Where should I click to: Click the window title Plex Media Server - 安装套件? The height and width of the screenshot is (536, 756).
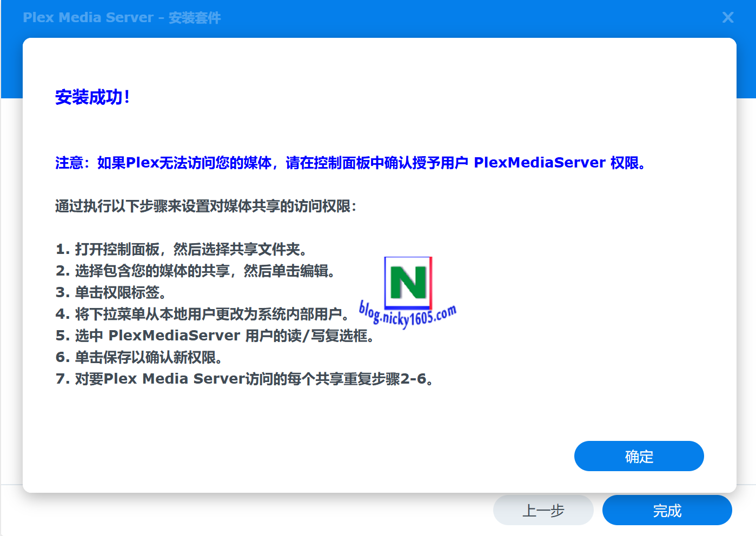click(122, 17)
